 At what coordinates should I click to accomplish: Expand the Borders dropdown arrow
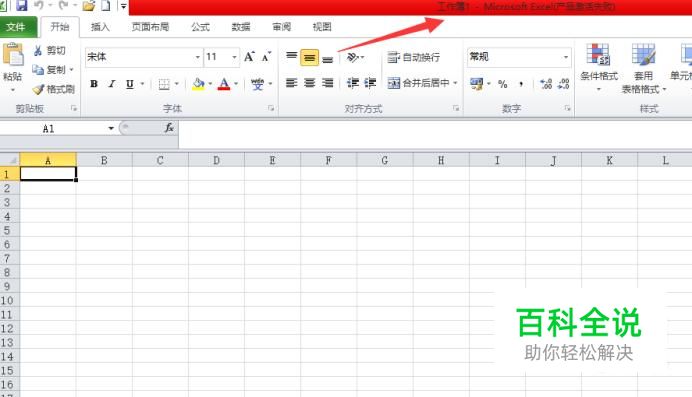tap(177, 83)
